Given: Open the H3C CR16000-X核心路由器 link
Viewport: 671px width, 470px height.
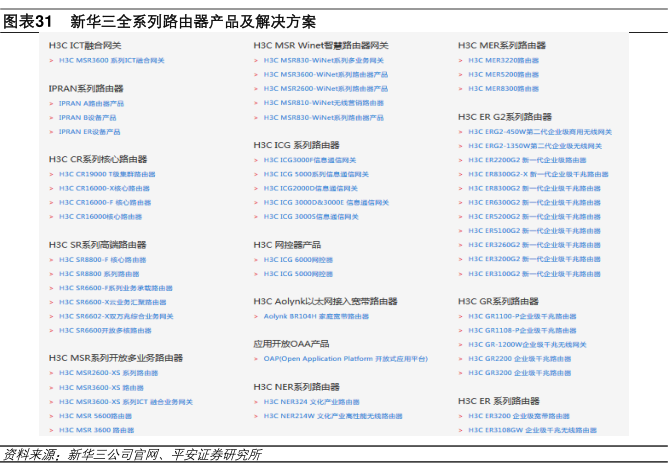Looking at the screenshot, I should (x=105, y=187).
